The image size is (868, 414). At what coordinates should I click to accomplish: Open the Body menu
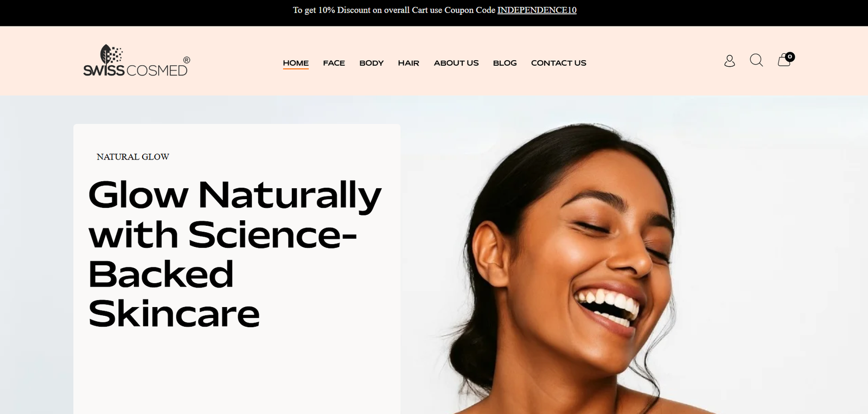click(372, 63)
